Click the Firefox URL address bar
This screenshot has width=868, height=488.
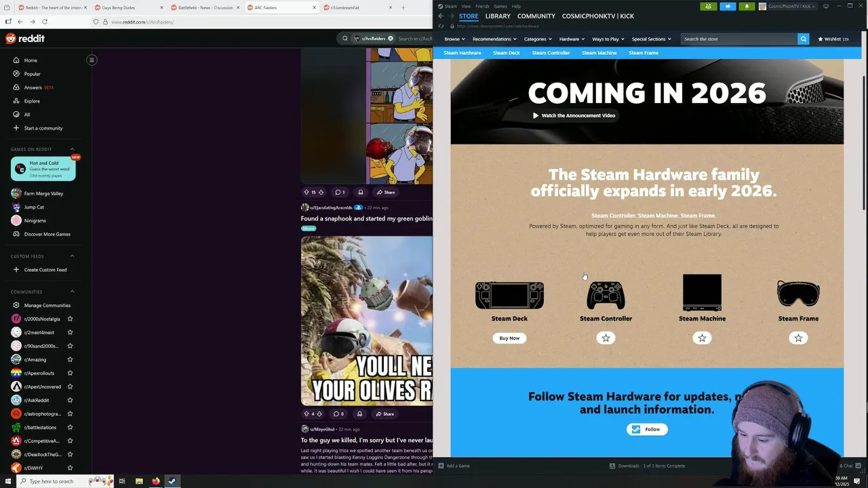point(224,22)
